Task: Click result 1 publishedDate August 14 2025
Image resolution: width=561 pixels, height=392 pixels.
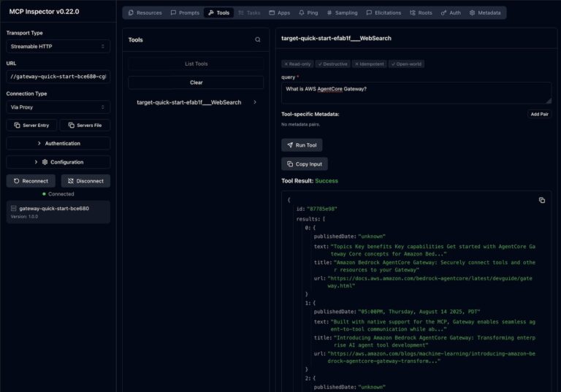Action: pyautogui.click(x=419, y=312)
